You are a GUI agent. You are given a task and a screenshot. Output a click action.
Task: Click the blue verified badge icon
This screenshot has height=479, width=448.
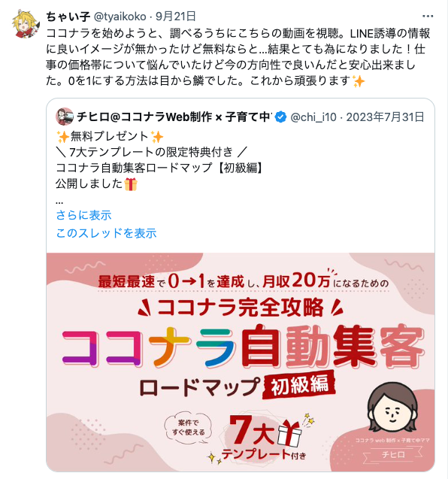point(280,117)
